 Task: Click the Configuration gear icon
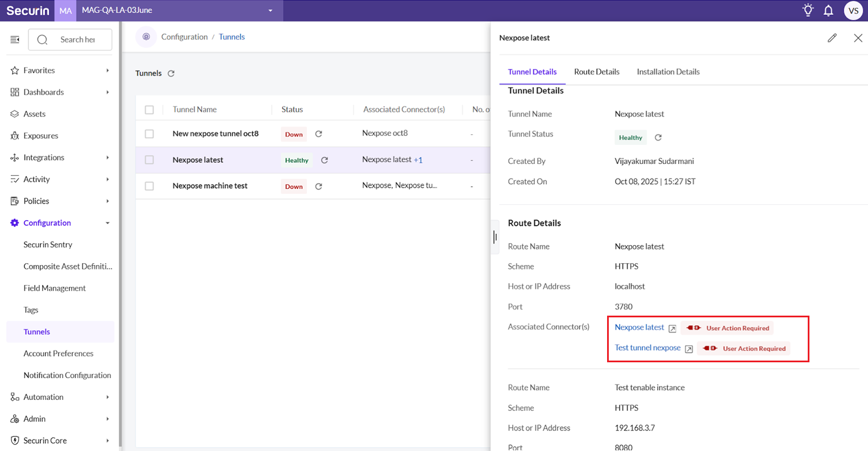tap(15, 223)
